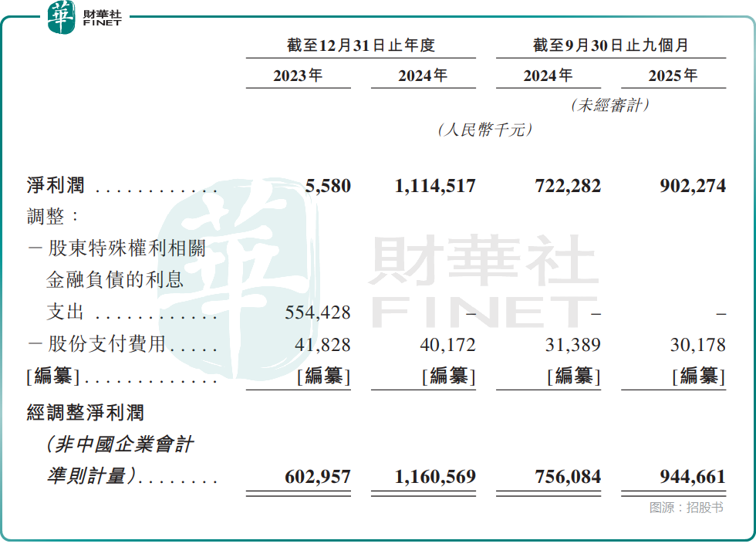The height and width of the screenshot is (557, 756).
Task: Click the 2025年 column heading
Action: 673,76
